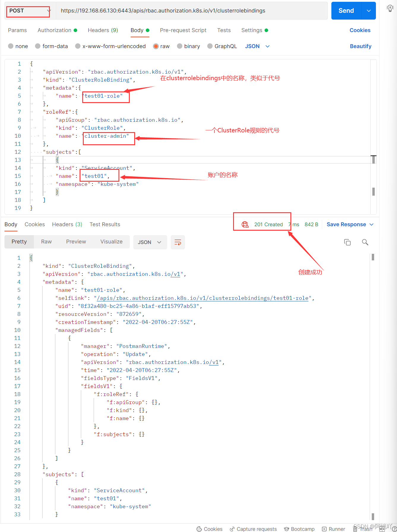Switch to Visualize response view
Screen dimensions: 397x532
point(111,242)
